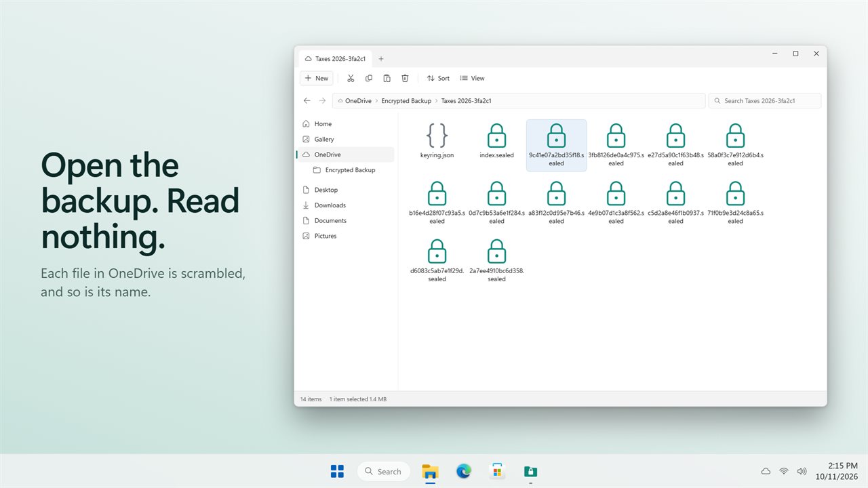Select the index.sealed file
The image size is (868, 488).
(497, 141)
